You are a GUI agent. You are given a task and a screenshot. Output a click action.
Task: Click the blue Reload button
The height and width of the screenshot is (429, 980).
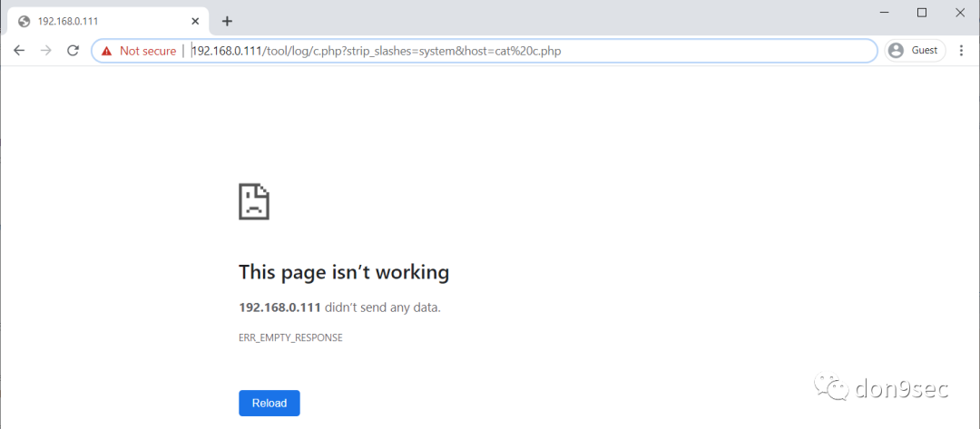coord(269,403)
